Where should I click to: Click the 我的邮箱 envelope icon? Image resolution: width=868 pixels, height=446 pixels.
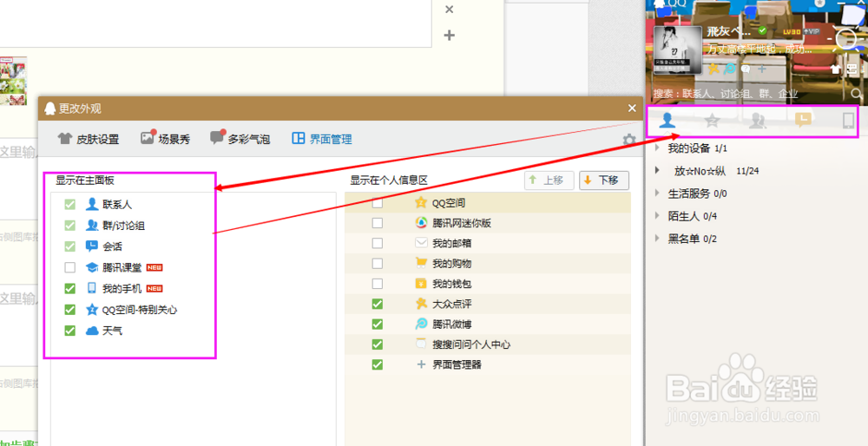coord(421,243)
